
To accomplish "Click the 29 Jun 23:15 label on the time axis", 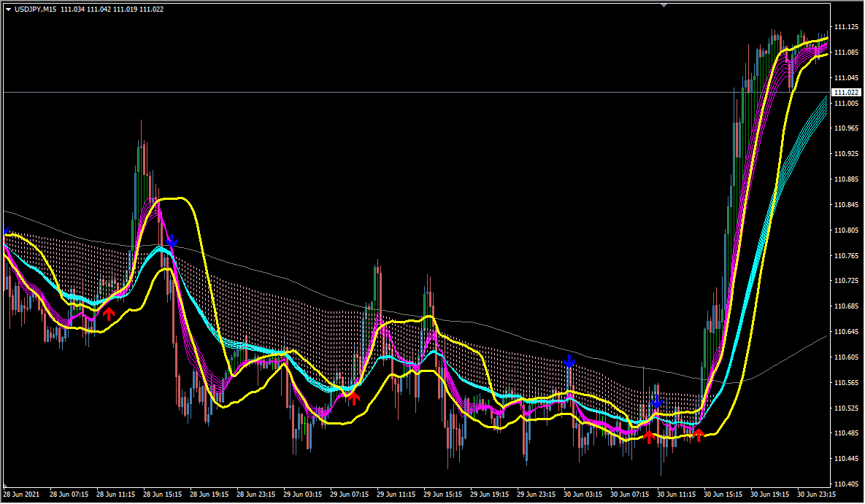I will [x=537, y=495].
